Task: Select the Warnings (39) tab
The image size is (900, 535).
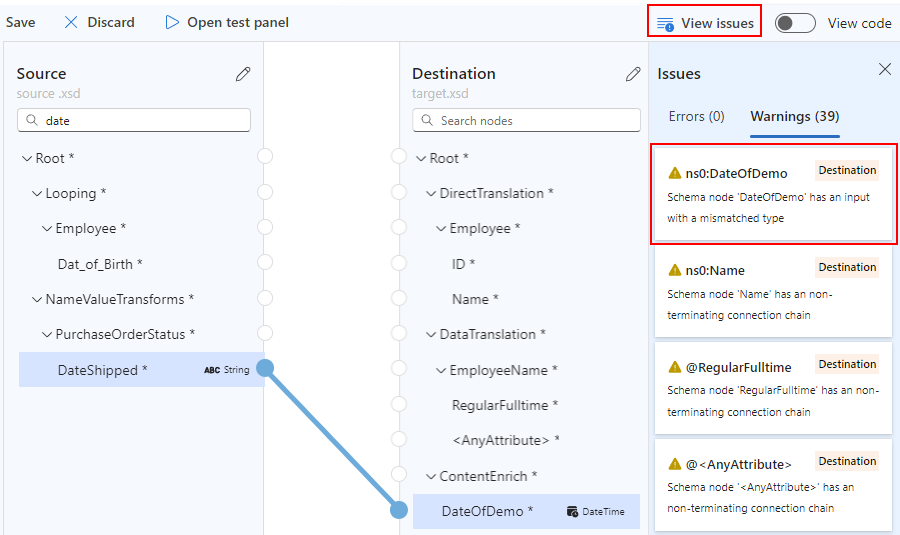Action: click(x=794, y=117)
